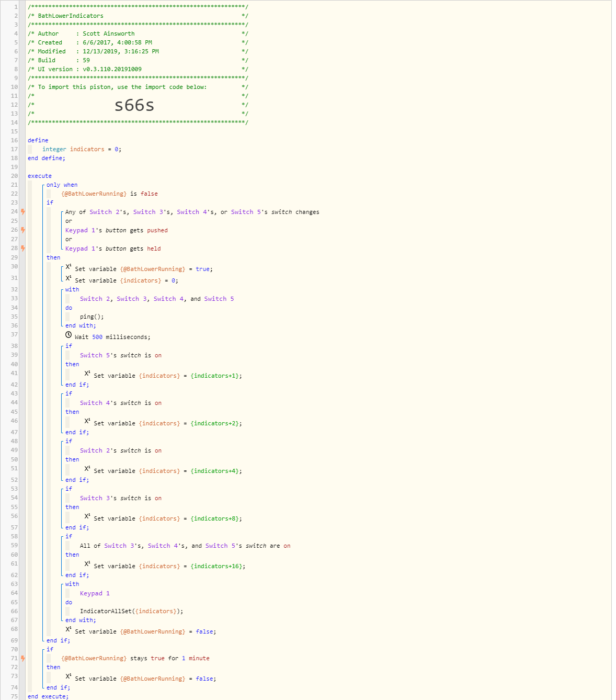Select "Keypad 1's button gets pushed" condition

point(117,230)
